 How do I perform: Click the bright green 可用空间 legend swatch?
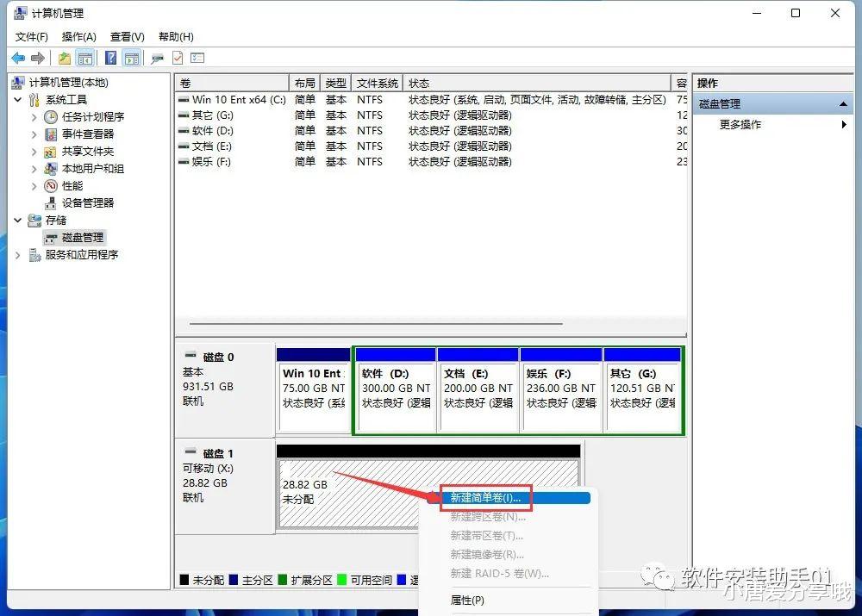pos(341,580)
